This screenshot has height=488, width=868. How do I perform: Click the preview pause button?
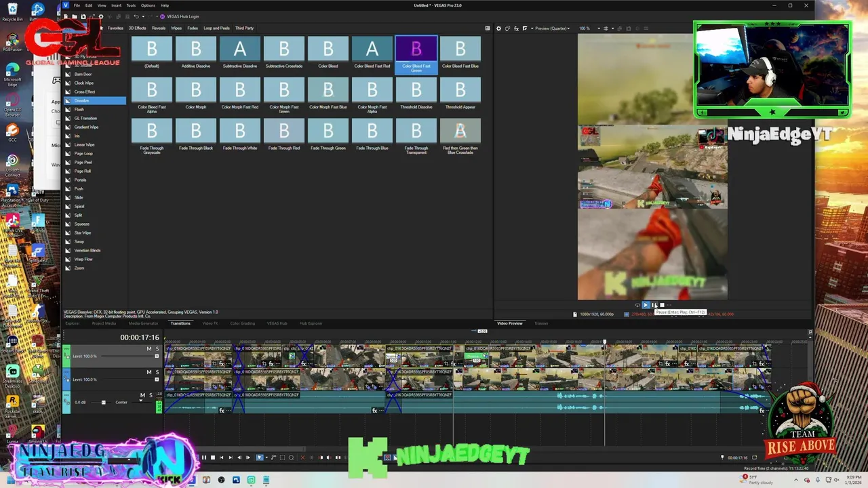[x=654, y=305]
